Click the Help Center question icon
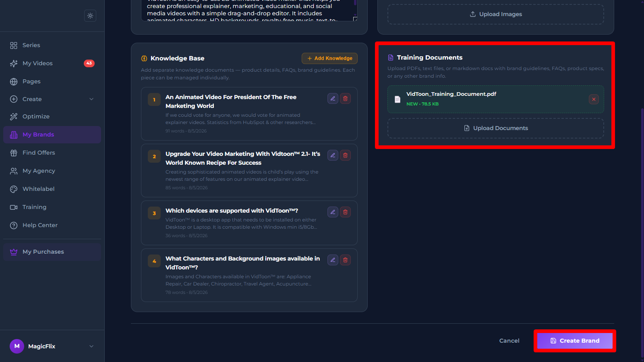 point(14,225)
